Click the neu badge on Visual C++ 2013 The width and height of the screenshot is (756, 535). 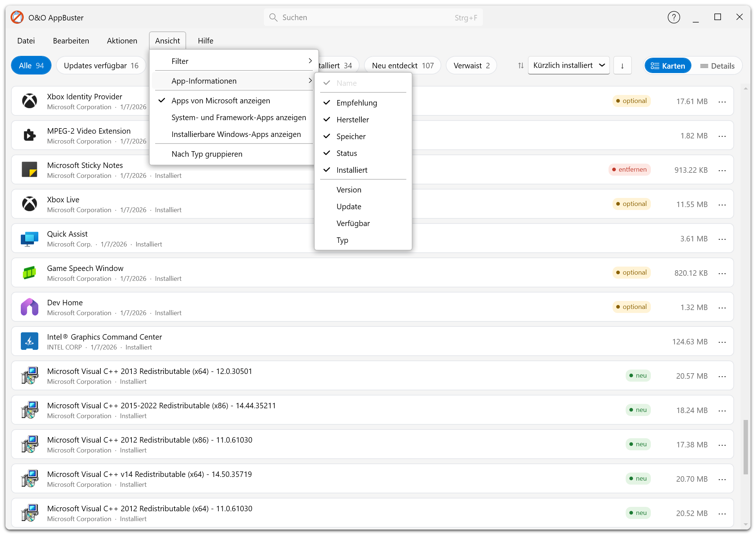point(638,375)
